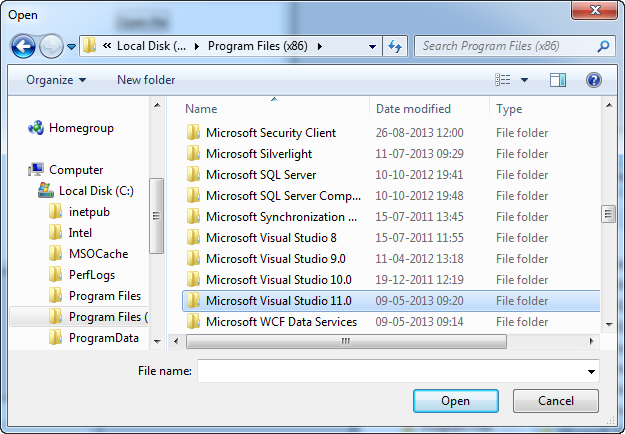This screenshot has width=625, height=434.
Task: Click the horizontal scrollbar in file list
Action: pos(345,341)
